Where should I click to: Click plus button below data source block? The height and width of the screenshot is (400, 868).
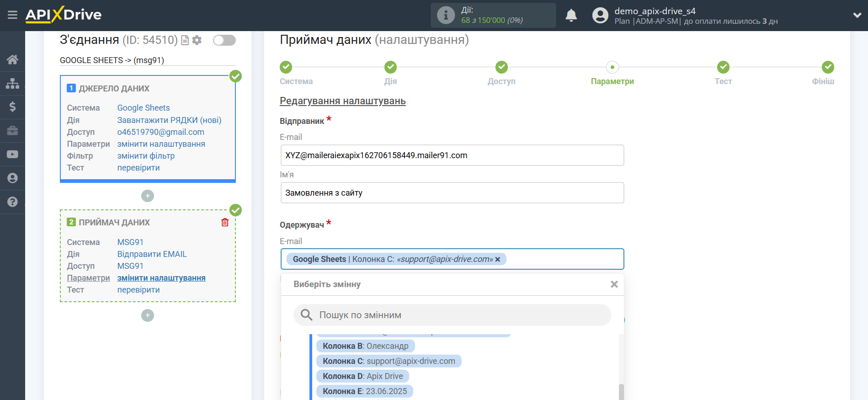click(x=148, y=196)
